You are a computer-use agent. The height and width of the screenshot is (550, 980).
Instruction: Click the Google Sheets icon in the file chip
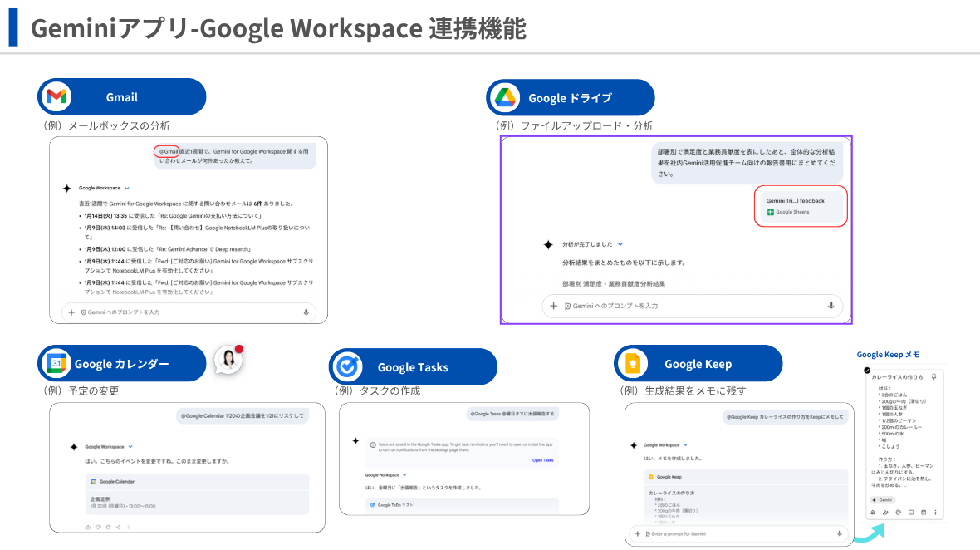pos(771,213)
